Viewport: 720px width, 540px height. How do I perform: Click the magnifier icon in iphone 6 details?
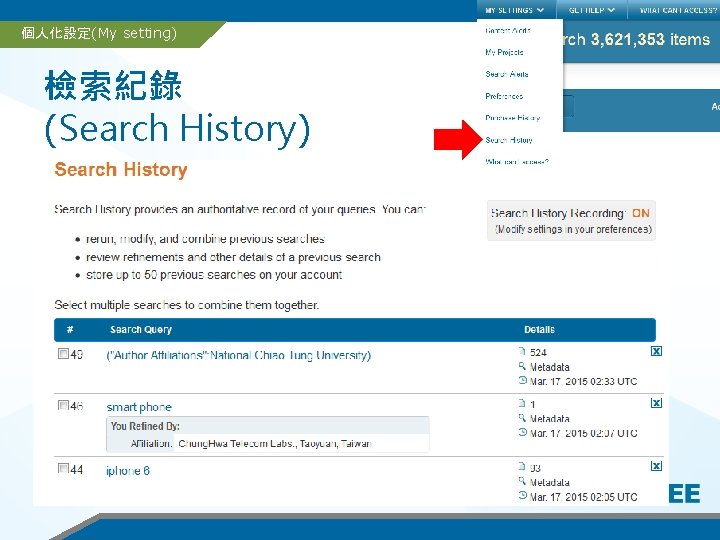522,481
